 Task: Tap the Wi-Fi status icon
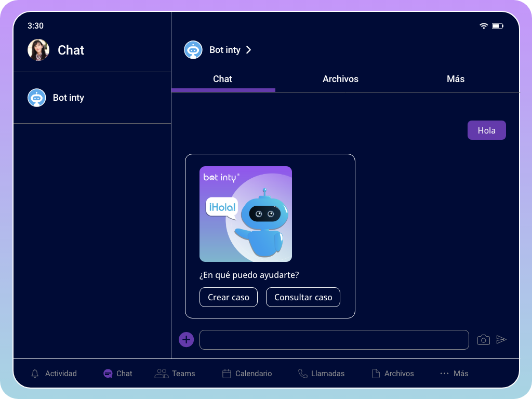(x=484, y=26)
